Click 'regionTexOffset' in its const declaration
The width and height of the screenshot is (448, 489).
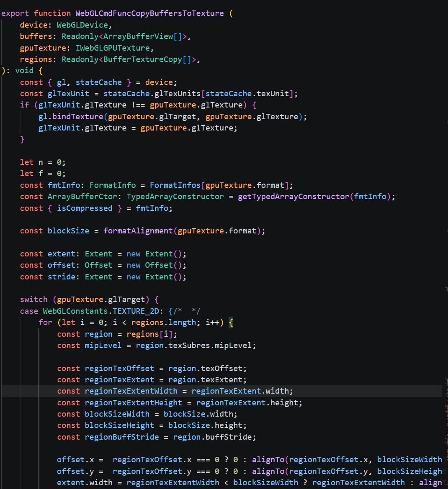tap(119, 369)
